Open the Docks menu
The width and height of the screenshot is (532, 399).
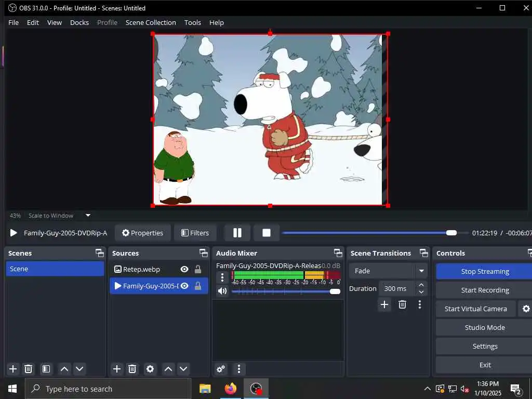click(79, 22)
